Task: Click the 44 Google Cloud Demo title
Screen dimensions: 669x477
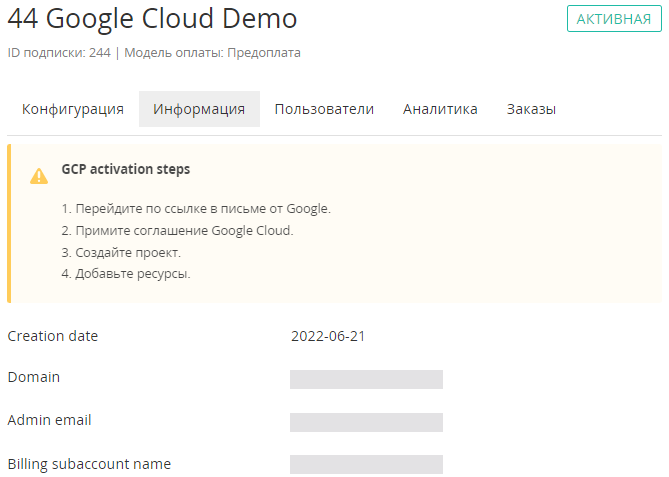Action: point(152,18)
